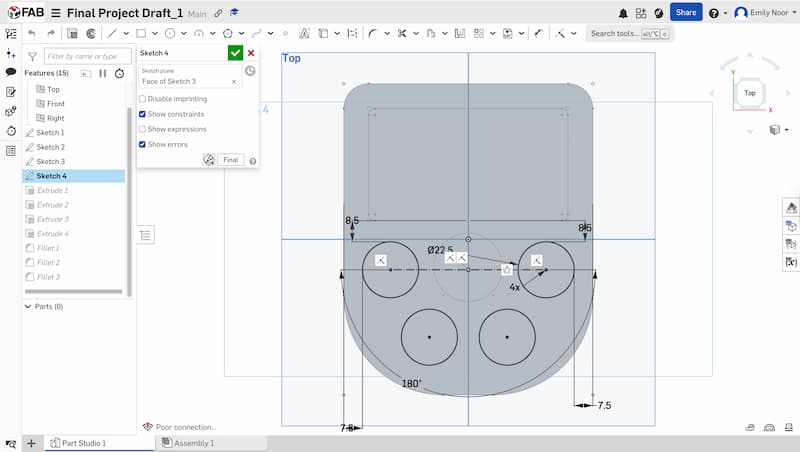Select the Line sketch tool

pos(111,33)
